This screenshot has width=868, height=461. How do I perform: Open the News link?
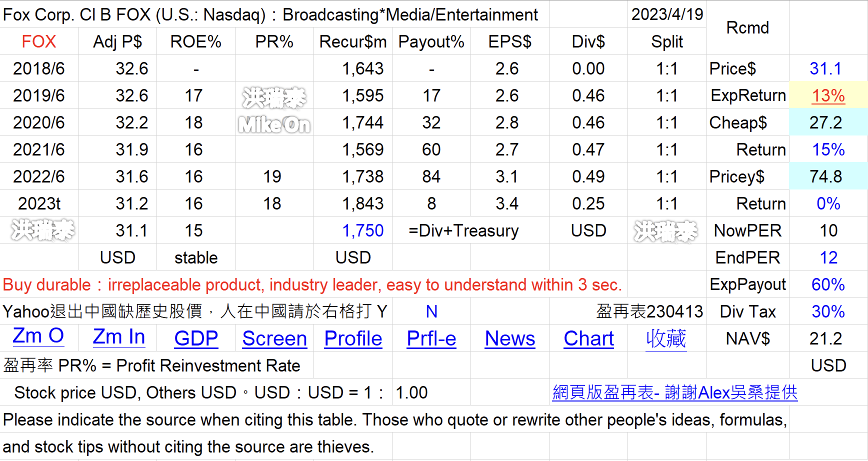coord(510,338)
